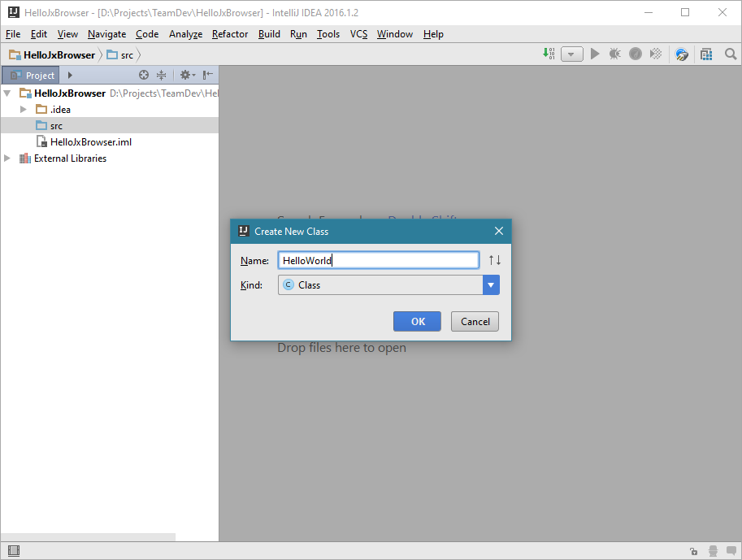Screen dimensions: 742x560
Task: Expand the .idea folder node
Action: click(x=24, y=110)
